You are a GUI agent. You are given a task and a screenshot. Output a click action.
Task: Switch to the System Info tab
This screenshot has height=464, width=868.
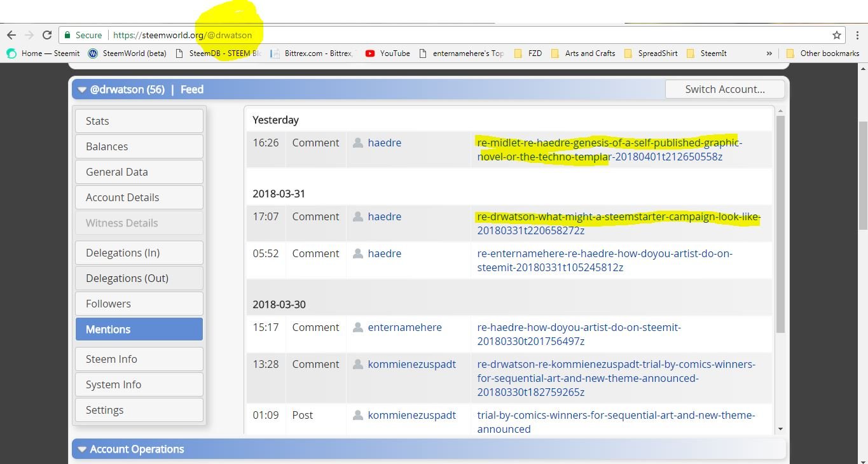tap(139, 384)
